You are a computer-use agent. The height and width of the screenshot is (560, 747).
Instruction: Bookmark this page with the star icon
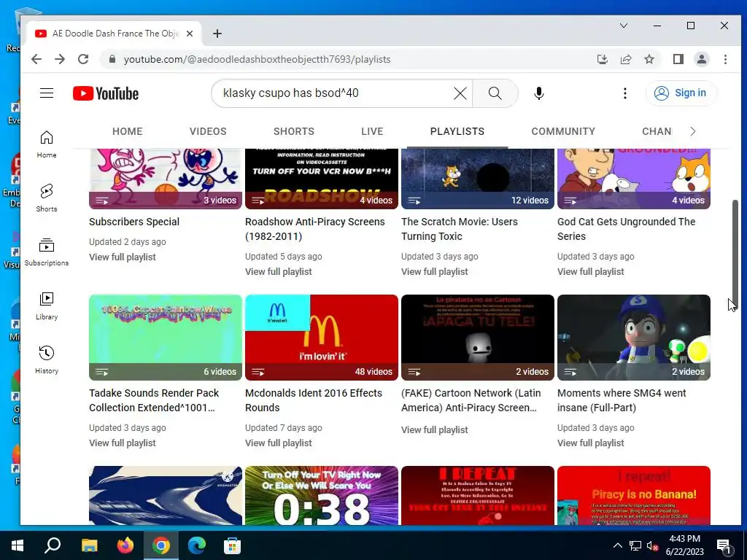tap(649, 59)
